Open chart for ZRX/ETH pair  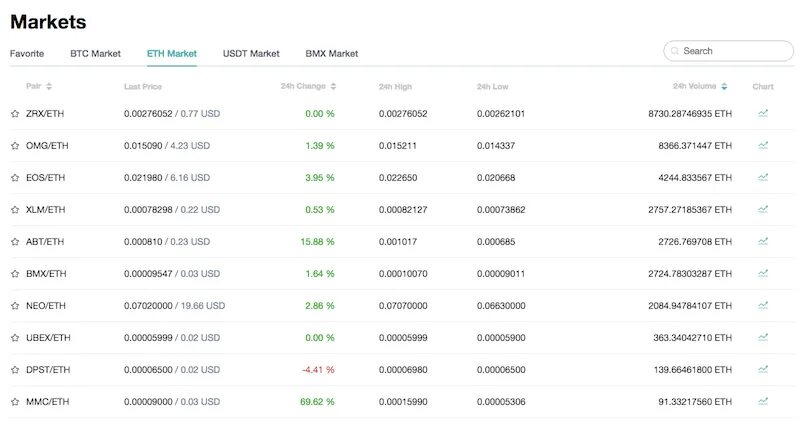click(x=763, y=113)
